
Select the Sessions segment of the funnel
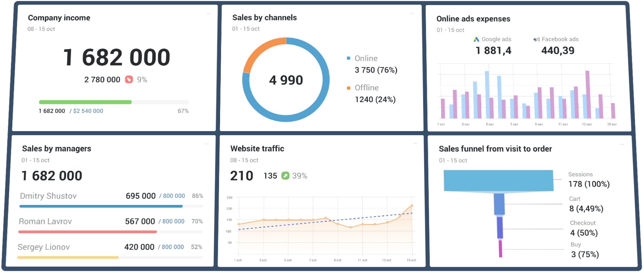(498, 181)
